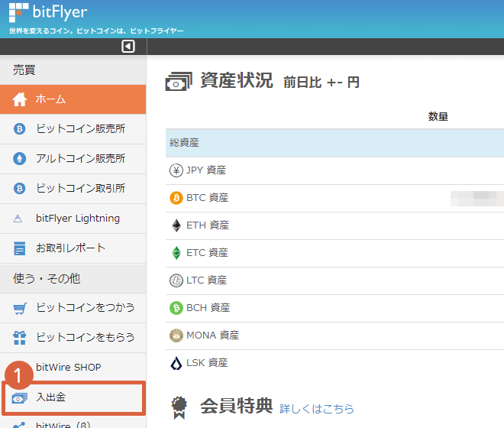Click the LTC litecoin icon
Screen dimensions: 504x428
(x=176, y=280)
